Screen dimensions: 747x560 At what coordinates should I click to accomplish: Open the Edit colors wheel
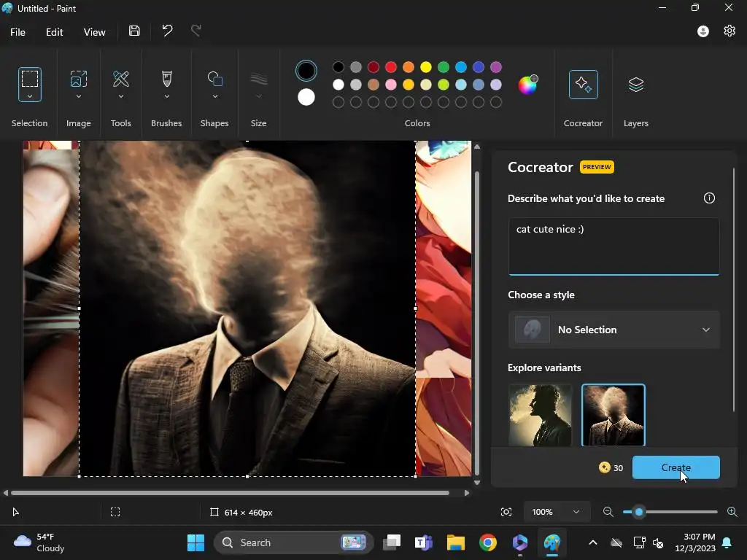(527, 85)
